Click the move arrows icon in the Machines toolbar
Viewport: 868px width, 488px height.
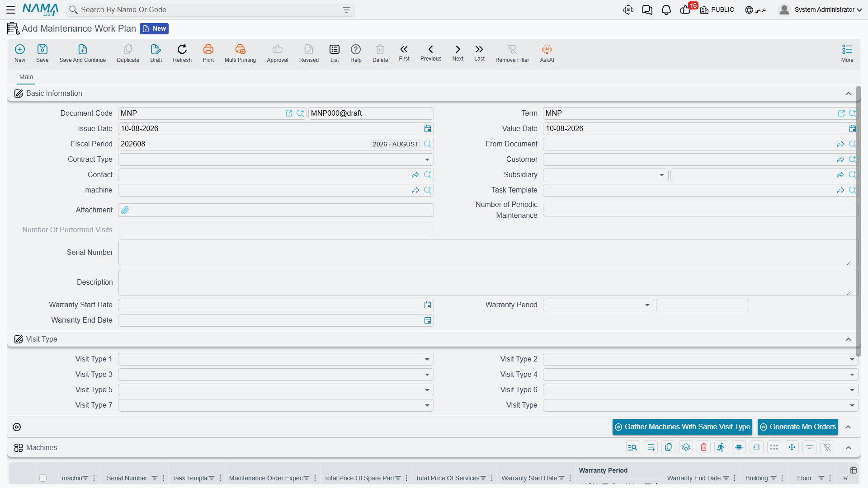792,447
